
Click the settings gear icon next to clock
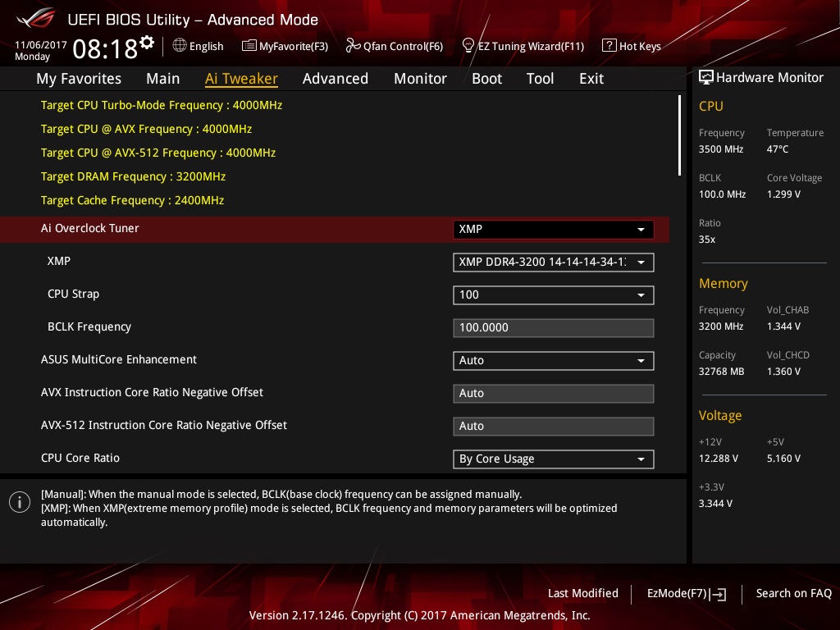[147, 43]
